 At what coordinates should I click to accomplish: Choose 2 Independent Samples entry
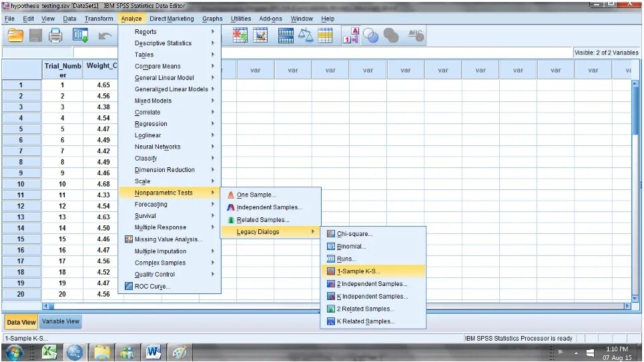[x=373, y=283]
